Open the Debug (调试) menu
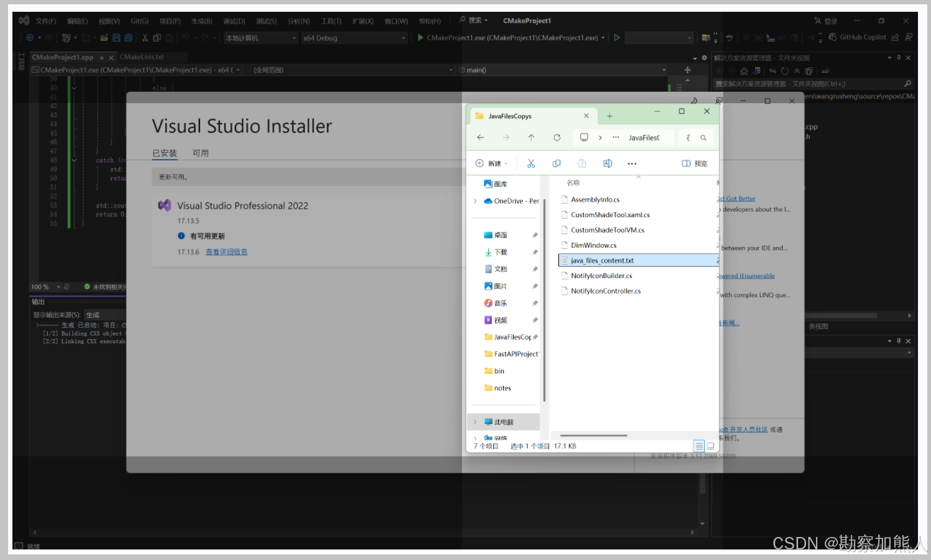The width and height of the screenshot is (931, 560). (234, 21)
